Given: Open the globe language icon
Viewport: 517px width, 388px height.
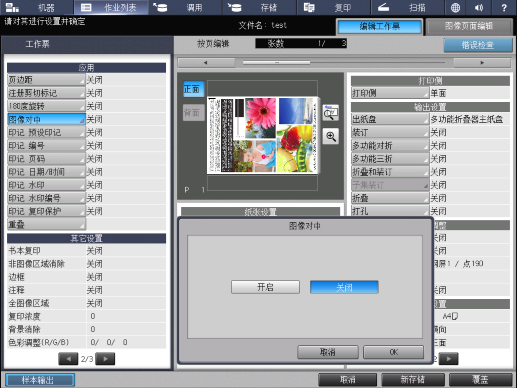Looking at the screenshot, I should tap(455, 7).
